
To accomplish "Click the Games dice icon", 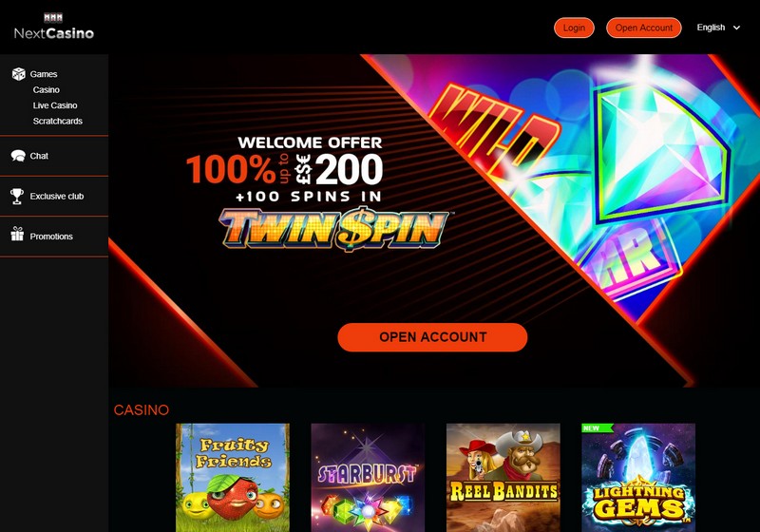I will (x=18, y=74).
